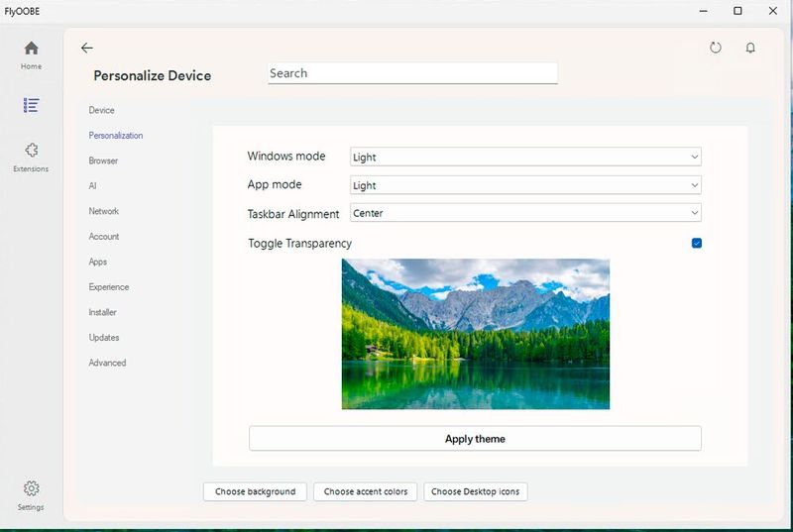Switch to the Browser category

point(103,160)
